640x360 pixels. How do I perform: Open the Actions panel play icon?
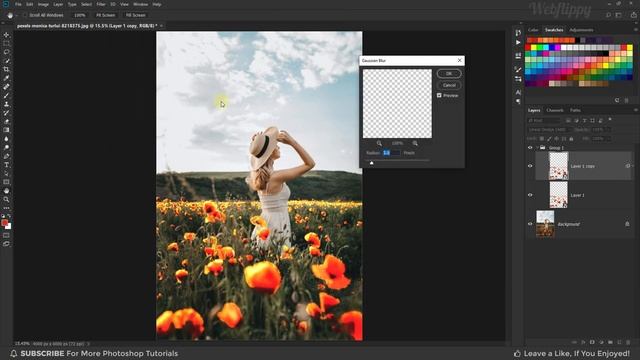518,42
